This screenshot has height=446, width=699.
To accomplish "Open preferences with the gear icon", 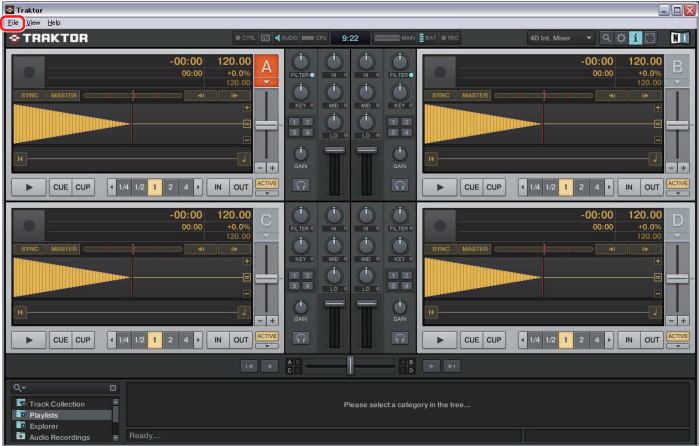I will pyautogui.click(x=621, y=38).
